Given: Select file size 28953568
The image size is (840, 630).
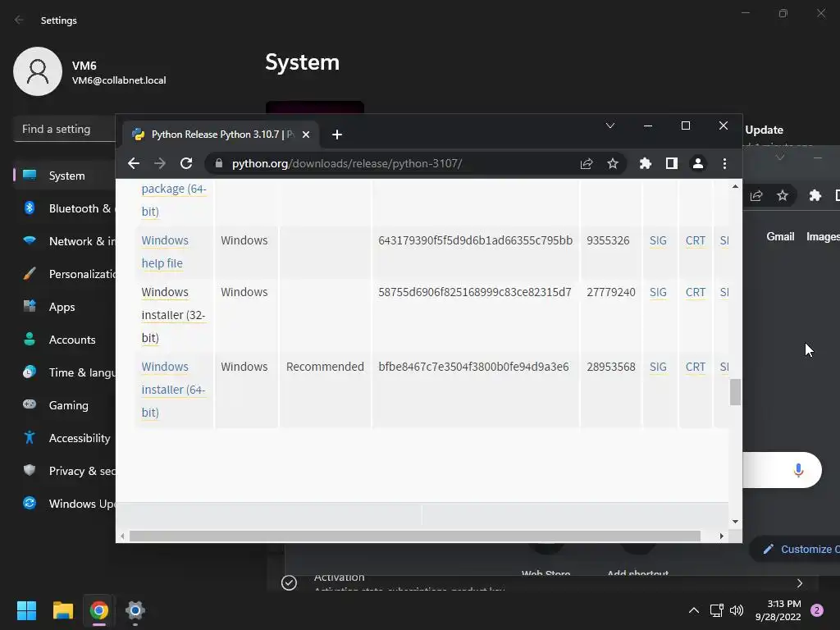Looking at the screenshot, I should (610, 367).
